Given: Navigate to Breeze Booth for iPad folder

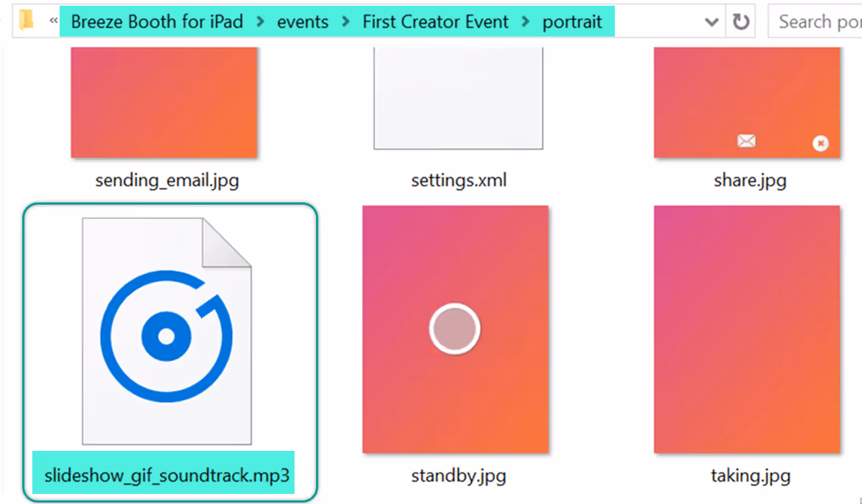Looking at the screenshot, I should (157, 22).
